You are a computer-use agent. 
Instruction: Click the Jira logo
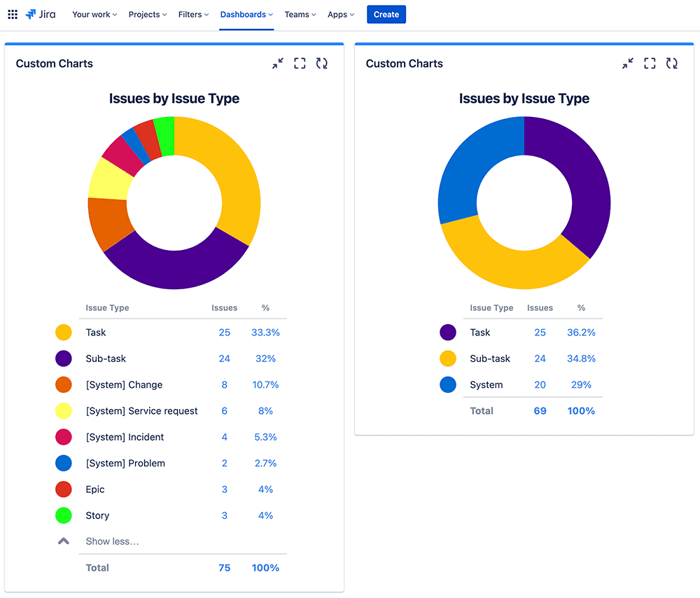(40, 14)
